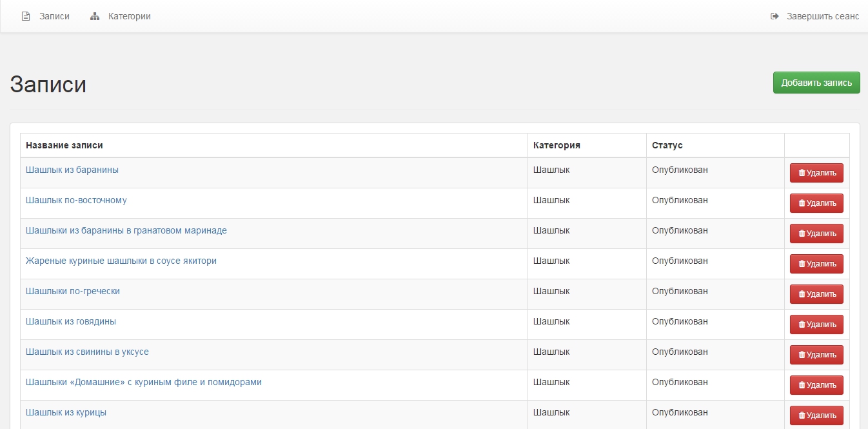Viewport: 868px width, 429px height.
Task: Delete the гранатовом маринаде record
Action: point(816,234)
